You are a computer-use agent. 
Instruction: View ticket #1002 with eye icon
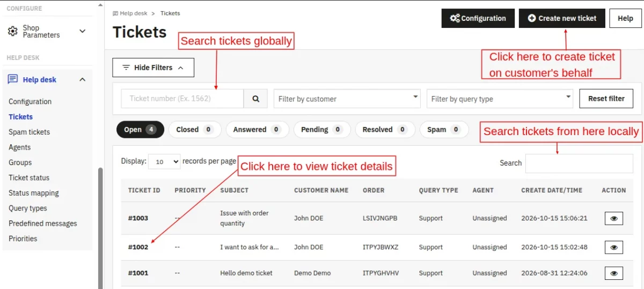tap(614, 247)
